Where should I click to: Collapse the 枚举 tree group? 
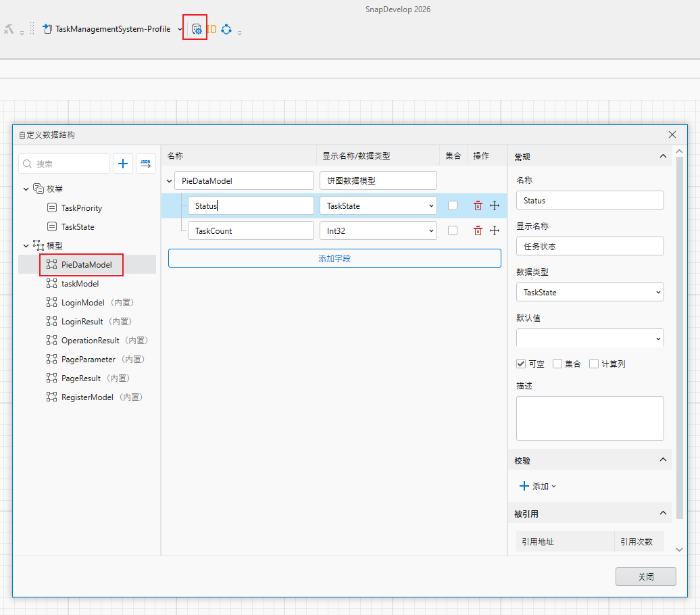26,189
